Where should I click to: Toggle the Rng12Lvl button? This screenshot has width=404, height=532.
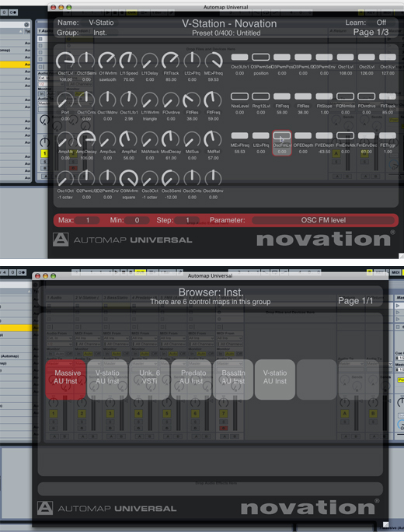coord(260,96)
